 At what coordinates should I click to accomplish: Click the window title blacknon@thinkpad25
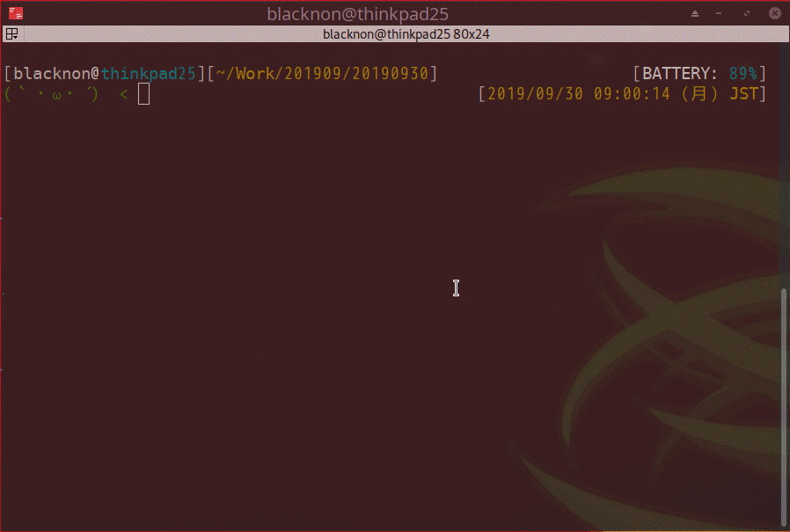click(x=357, y=14)
